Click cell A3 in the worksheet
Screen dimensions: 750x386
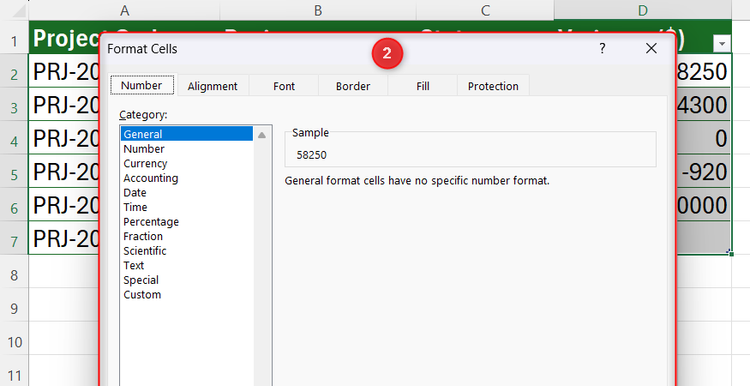click(64, 105)
